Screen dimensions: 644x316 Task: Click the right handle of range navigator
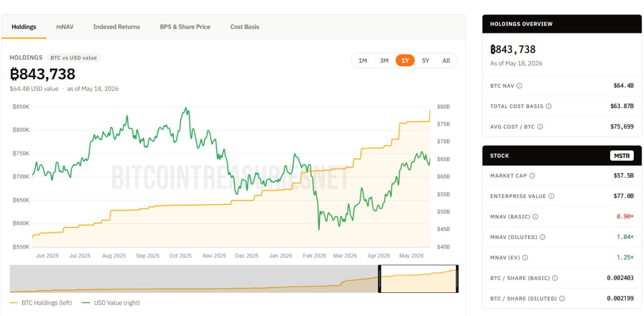click(457, 279)
